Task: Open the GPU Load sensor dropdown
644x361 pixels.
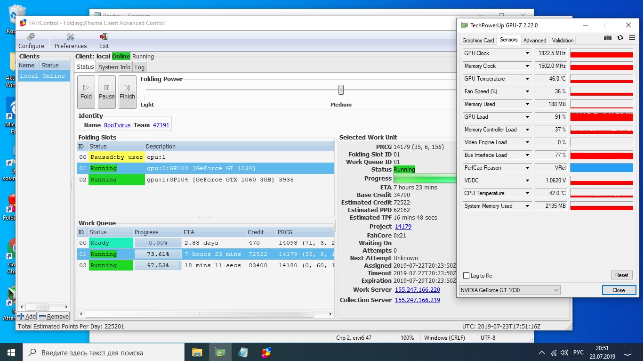Action: (527, 117)
